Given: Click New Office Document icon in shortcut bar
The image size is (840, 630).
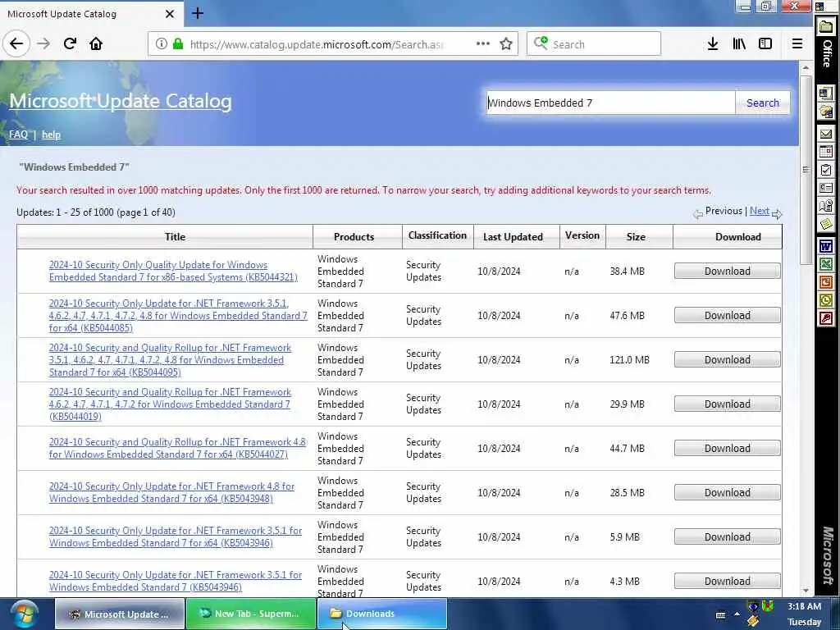Looking at the screenshot, I should pos(826,94).
